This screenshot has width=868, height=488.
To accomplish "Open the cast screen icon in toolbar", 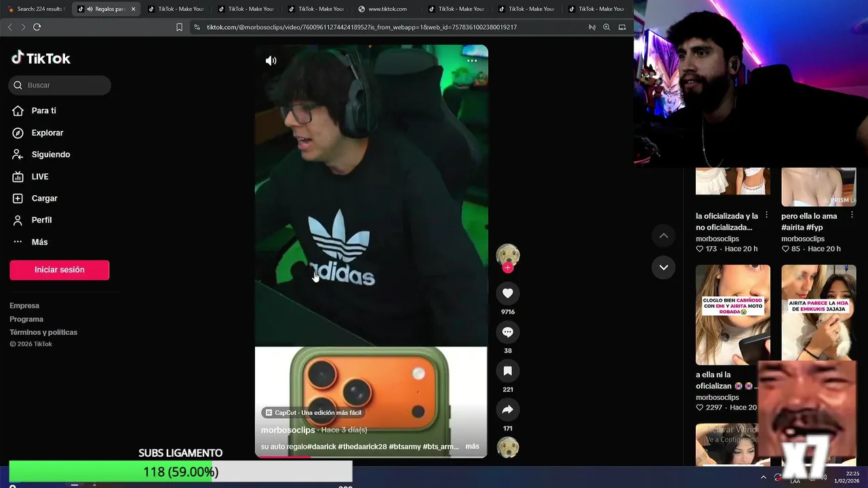I will point(622,27).
